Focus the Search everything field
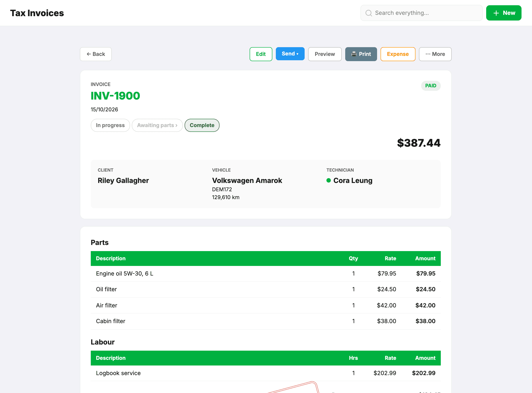The width and height of the screenshot is (532, 393). coord(421,13)
